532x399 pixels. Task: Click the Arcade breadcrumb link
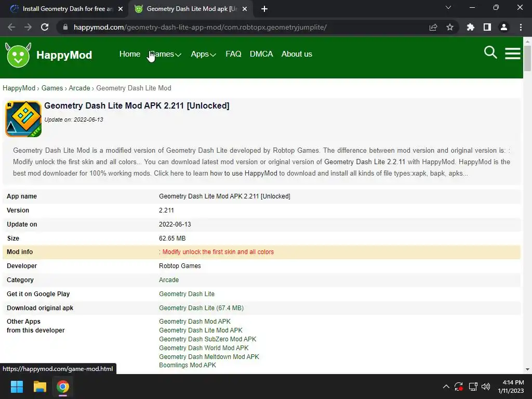point(79,88)
